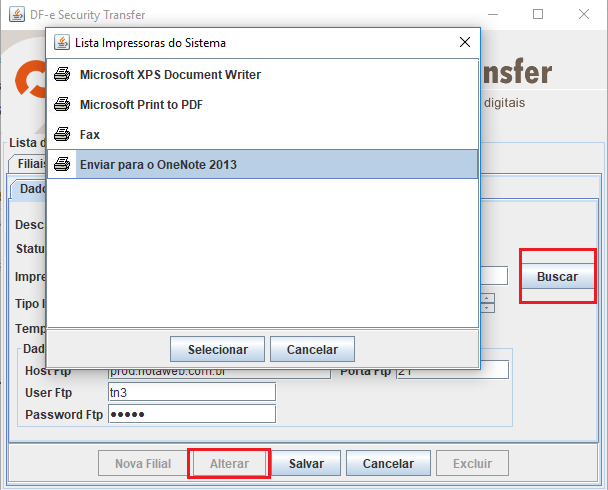Click the Porta Ftp input field
Screen dimensions: 608x490
pos(452,371)
